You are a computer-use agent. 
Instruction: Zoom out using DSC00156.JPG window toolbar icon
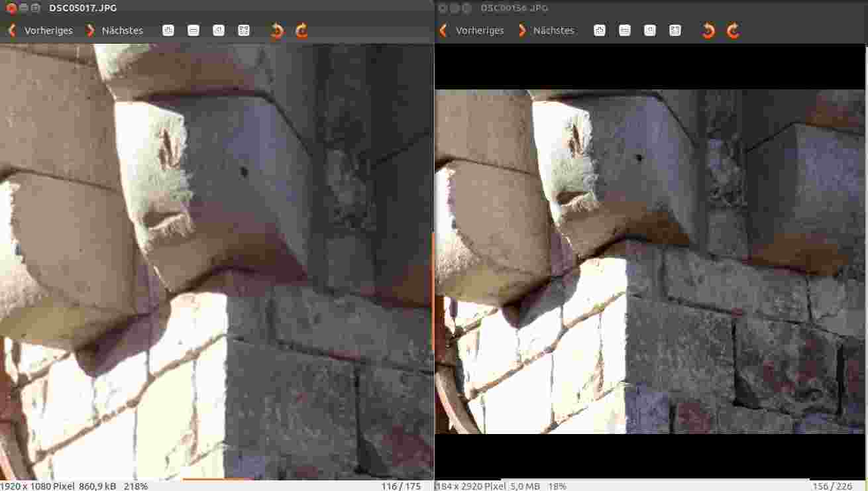point(625,30)
